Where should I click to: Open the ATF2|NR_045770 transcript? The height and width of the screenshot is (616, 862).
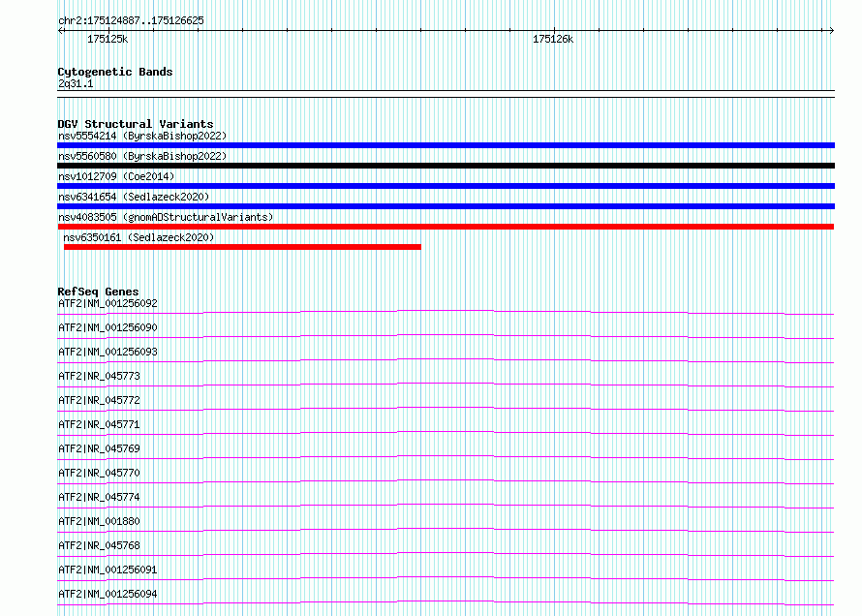click(99, 473)
